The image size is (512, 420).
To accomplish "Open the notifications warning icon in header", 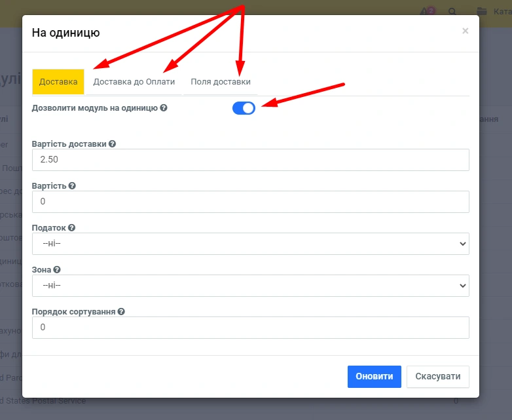I will [428, 11].
